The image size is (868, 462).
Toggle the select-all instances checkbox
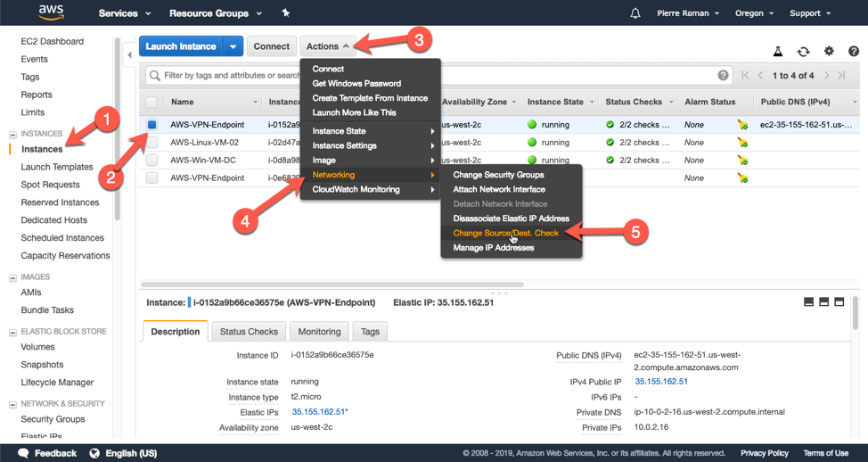[x=151, y=102]
